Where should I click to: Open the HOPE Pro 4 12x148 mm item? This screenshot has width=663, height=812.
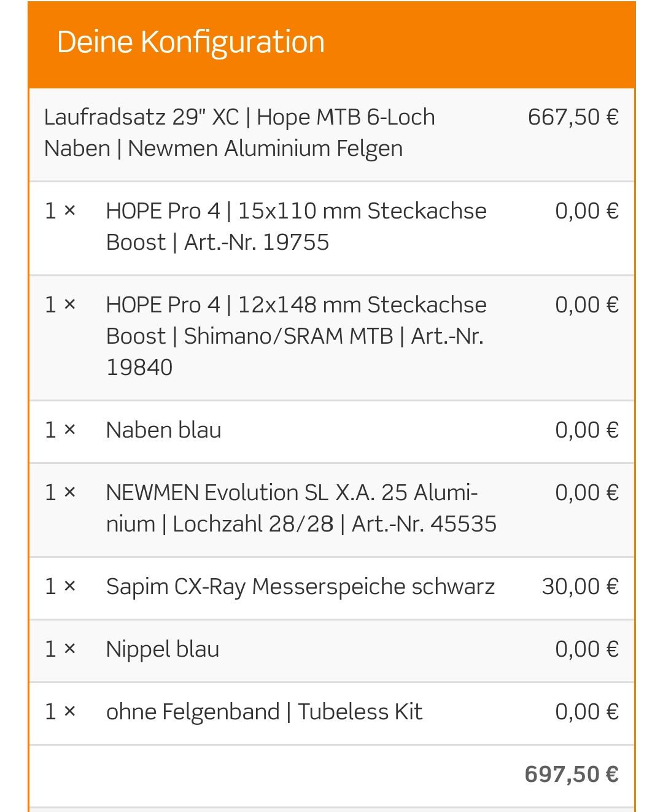coord(296,336)
